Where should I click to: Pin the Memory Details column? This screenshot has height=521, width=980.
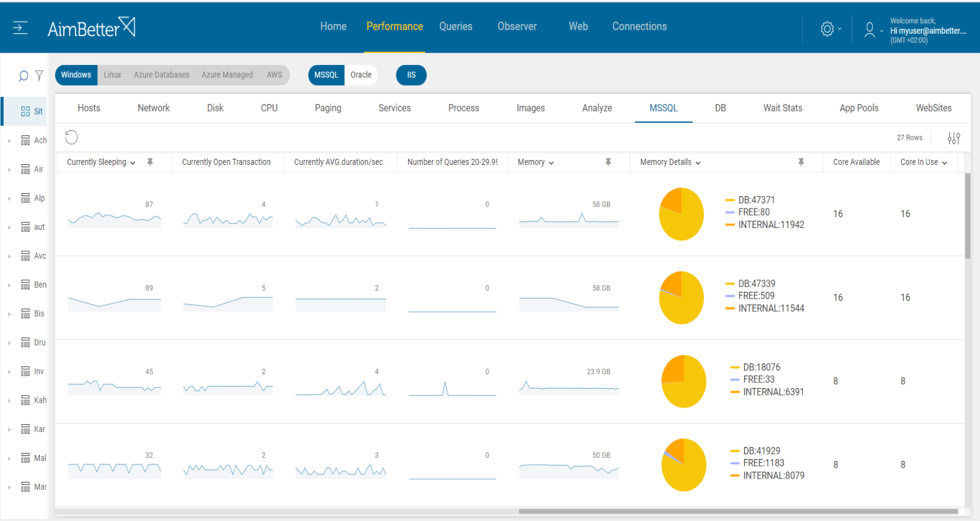click(801, 162)
